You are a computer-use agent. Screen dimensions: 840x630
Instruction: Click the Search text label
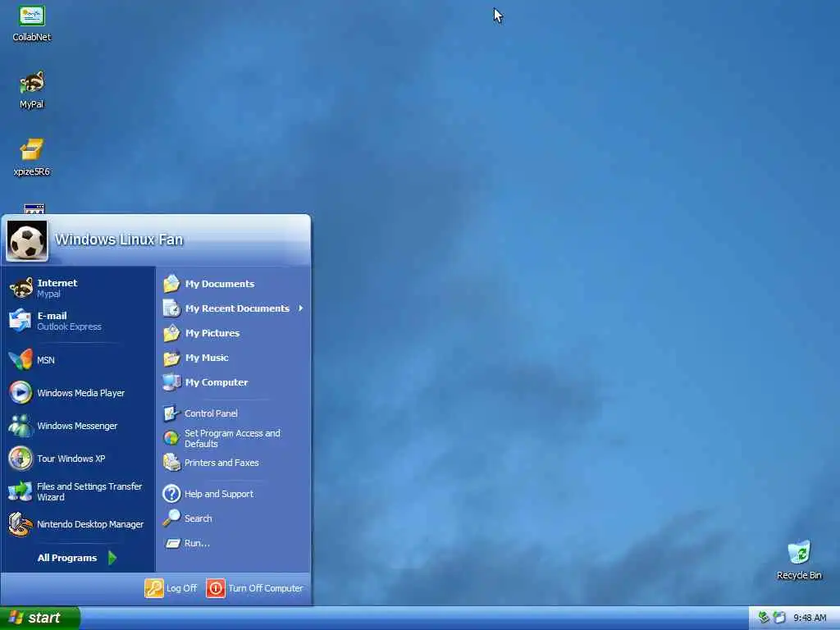(199, 518)
